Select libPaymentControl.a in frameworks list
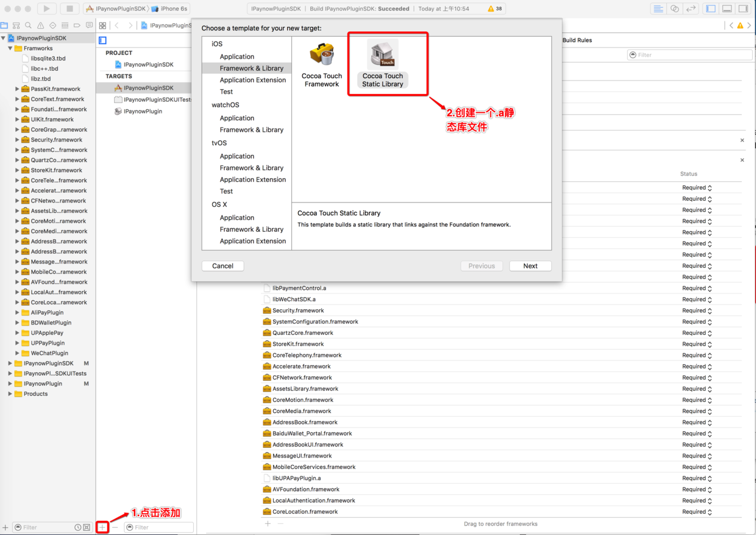Image resolution: width=756 pixels, height=535 pixels. [299, 288]
